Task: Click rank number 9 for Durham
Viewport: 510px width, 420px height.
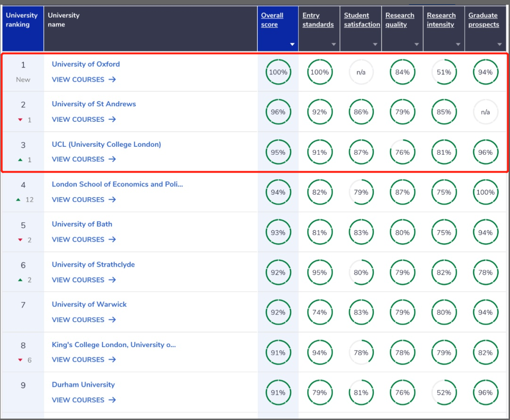Action: 23,385
